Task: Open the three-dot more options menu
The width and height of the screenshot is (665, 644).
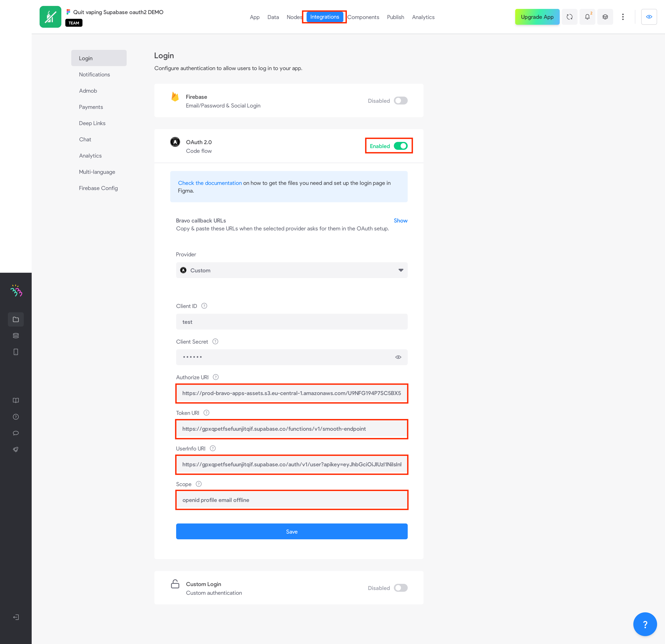Action: 623,17
